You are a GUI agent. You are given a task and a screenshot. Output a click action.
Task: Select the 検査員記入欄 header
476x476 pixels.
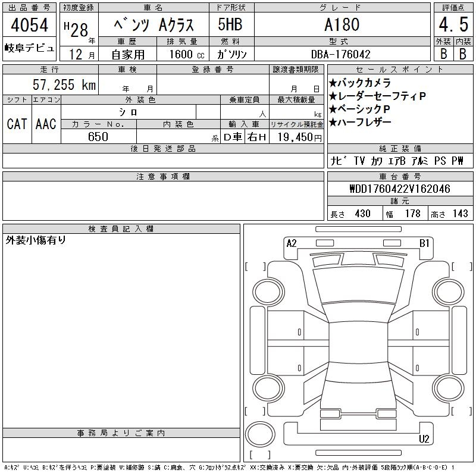121,228
